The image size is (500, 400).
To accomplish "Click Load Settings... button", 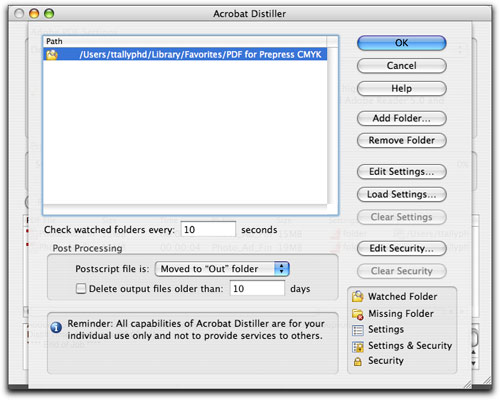I will point(401,194).
